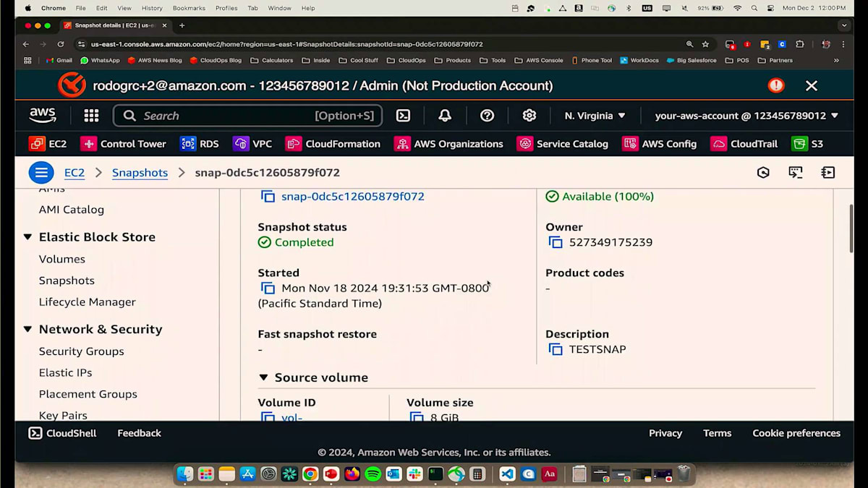Click the red alert icon in the extension banner
This screenshot has width=868, height=488.
point(776,85)
